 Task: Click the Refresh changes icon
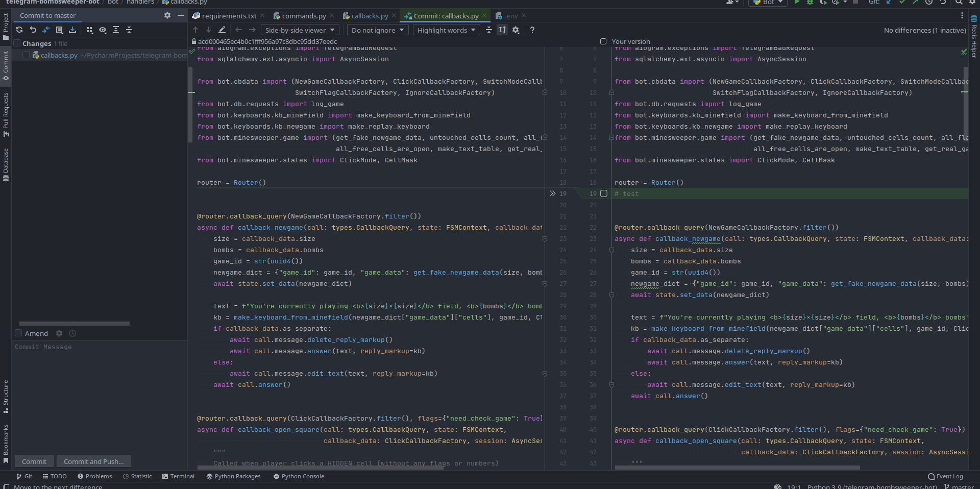tap(19, 30)
